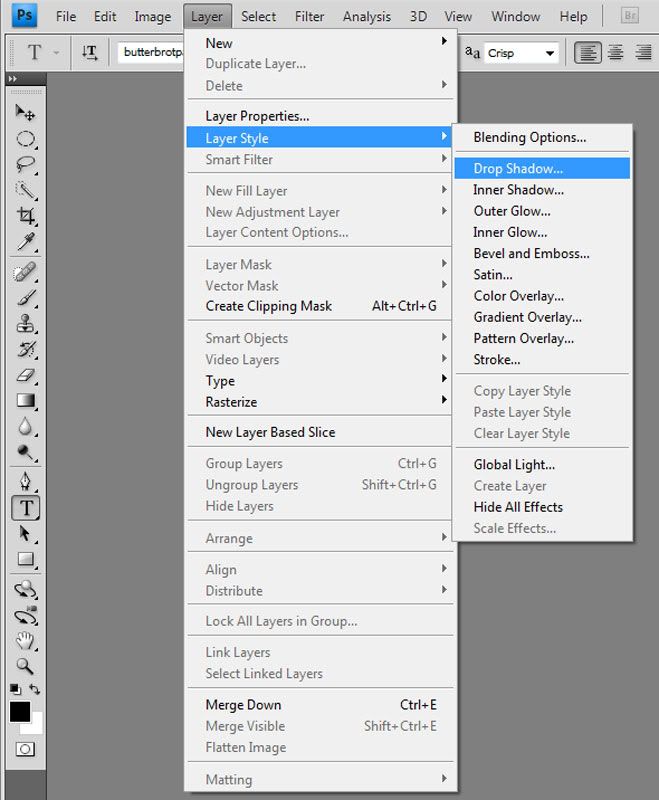Reset to default foreground and background colors
Image resolution: width=659 pixels, height=800 pixels.
click(15, 689)
